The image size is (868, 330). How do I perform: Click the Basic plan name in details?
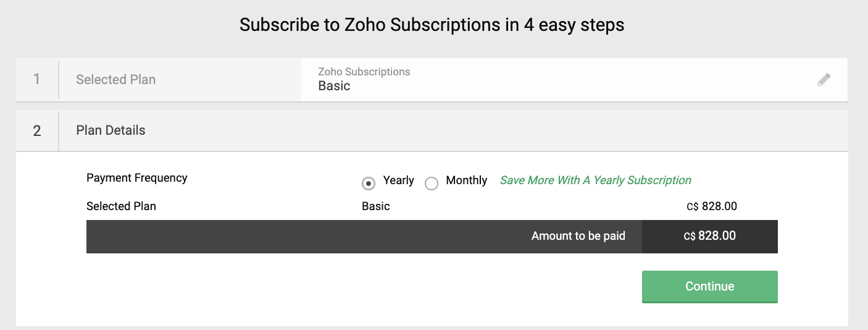coord(375,206)
